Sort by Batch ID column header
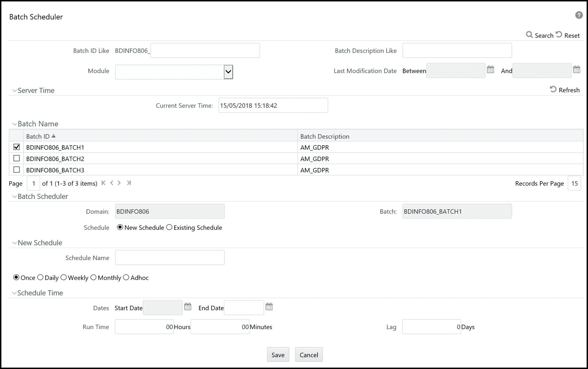The image size is (588, 369). pyautogui.click(x=38, y=136)
